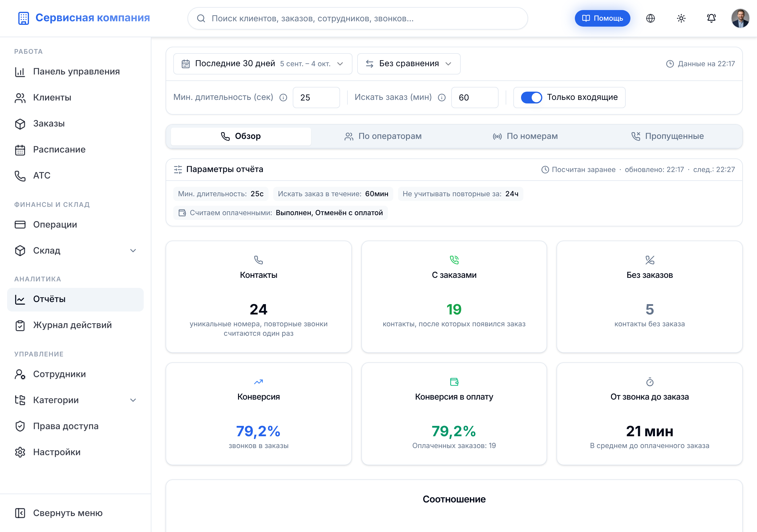Click the company building logo icon

[x=23, y=18]
